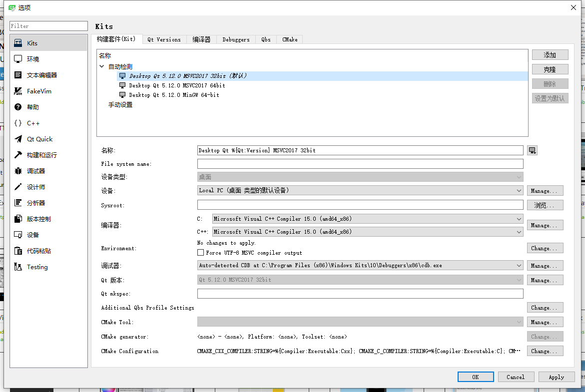Switch to the Debuggers tab
The width and height of the screenshot is (585, 392).
[236, 39]
